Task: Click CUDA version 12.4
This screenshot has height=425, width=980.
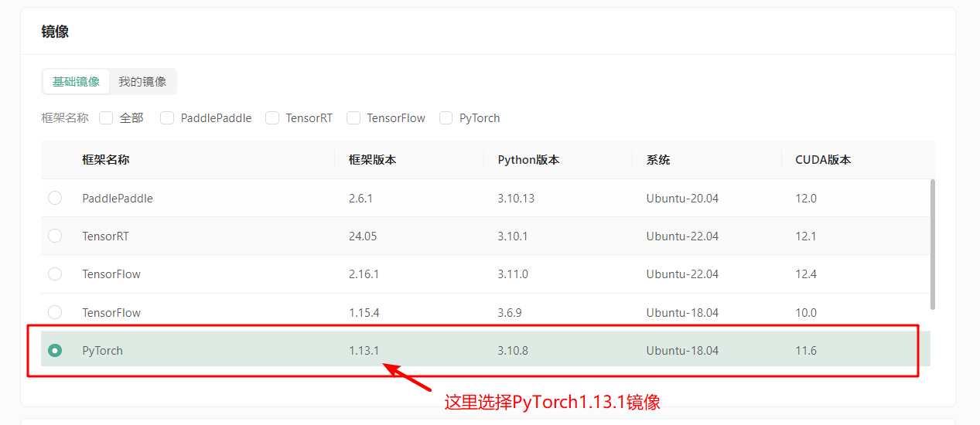Action: point(806,274)
